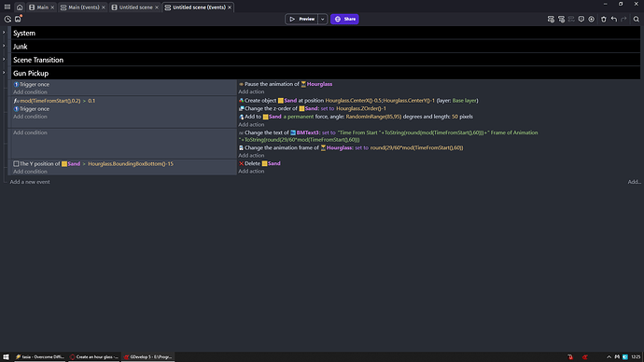Click the taskbar clock

click(x=636, y=357)
